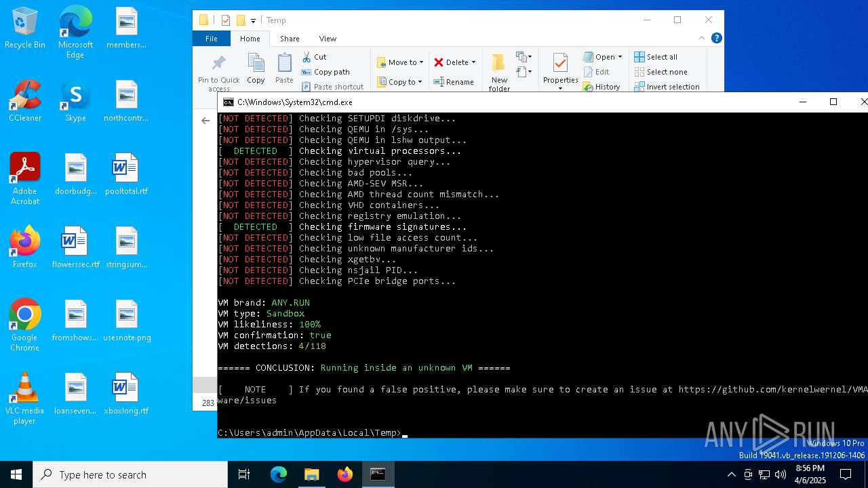Screen dimensions: 868x488
Task: Select the doorbudg image file on desktop
Action: tap(75, 174)
